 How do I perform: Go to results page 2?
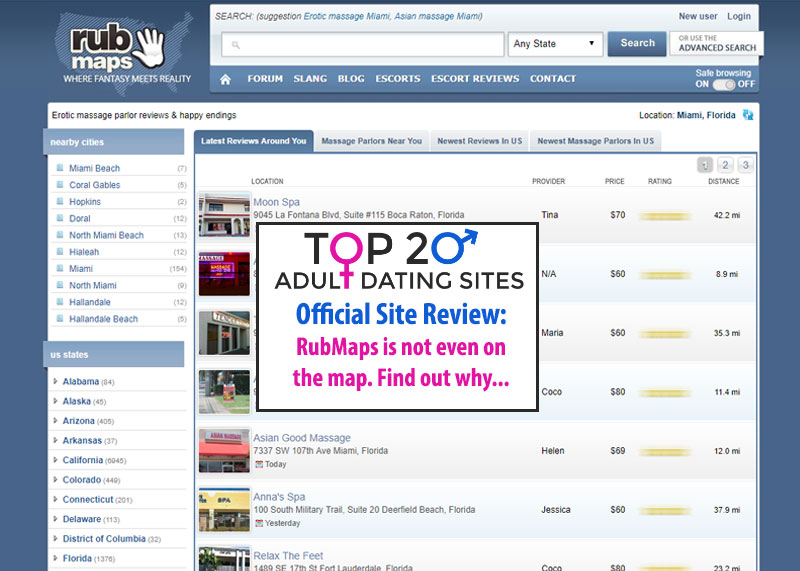click(x=725, y=165)
